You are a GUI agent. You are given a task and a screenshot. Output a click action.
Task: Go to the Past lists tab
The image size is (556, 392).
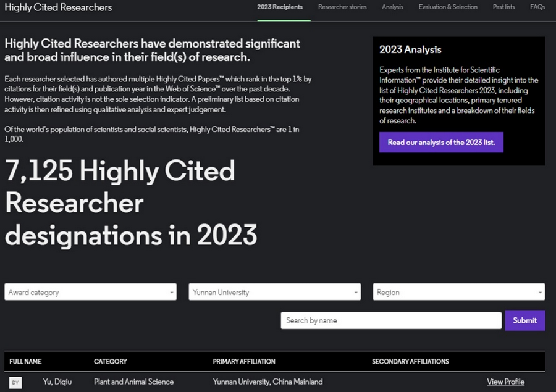(x=503, y=7)
